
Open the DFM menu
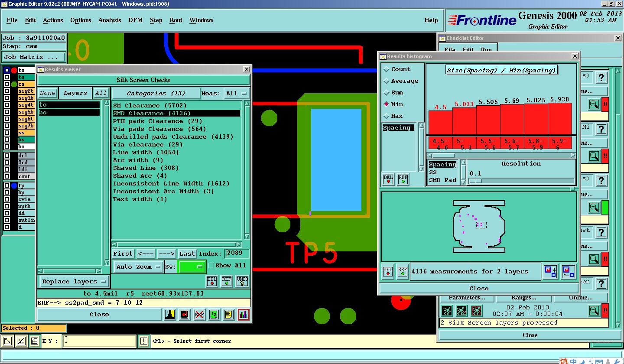pyautogui.click(x=136, y=20)
